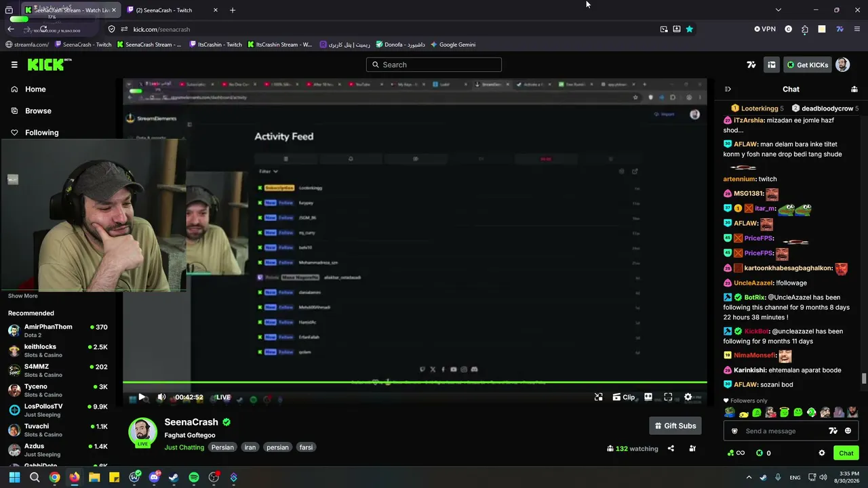The height and width of the screenshot is (488, 868).
Task: Open the list all tabs dropdown
Action: (778, 10)
